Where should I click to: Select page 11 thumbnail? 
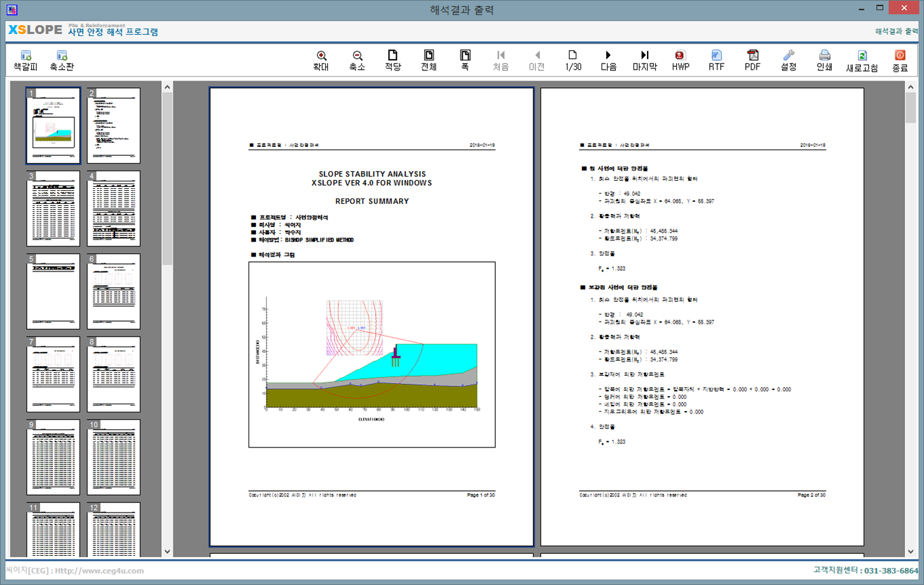(54, 529)
